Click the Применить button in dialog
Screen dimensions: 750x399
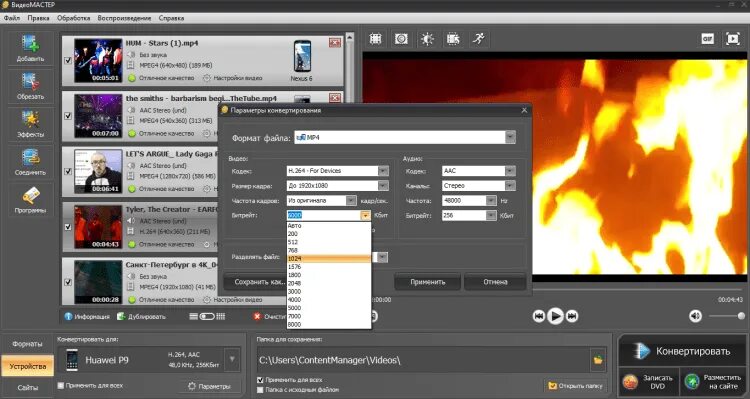[x=428, y=282]
